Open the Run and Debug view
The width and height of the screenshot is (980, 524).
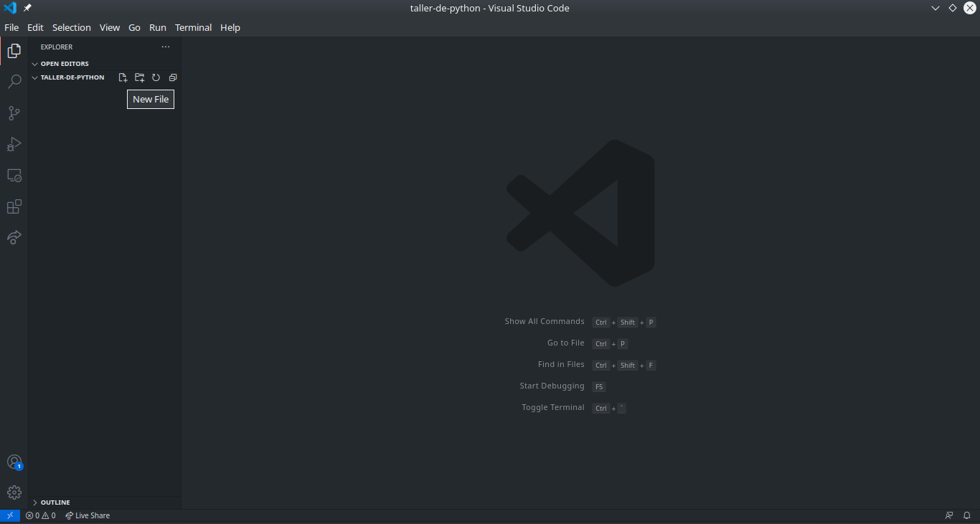[14, 144]
